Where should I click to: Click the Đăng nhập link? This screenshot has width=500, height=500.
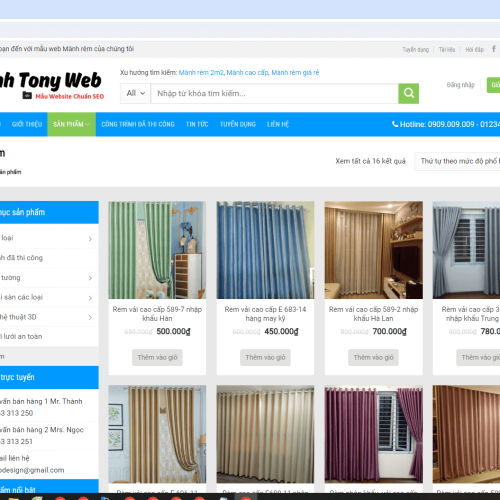pyautogui.click(x=461, y=85)
